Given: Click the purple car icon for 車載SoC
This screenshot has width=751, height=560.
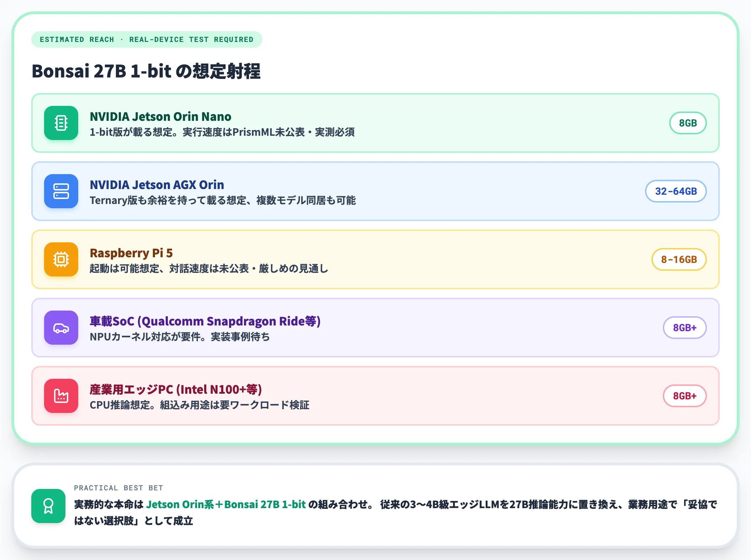Looking at the screenshot, I should [61, 328].
